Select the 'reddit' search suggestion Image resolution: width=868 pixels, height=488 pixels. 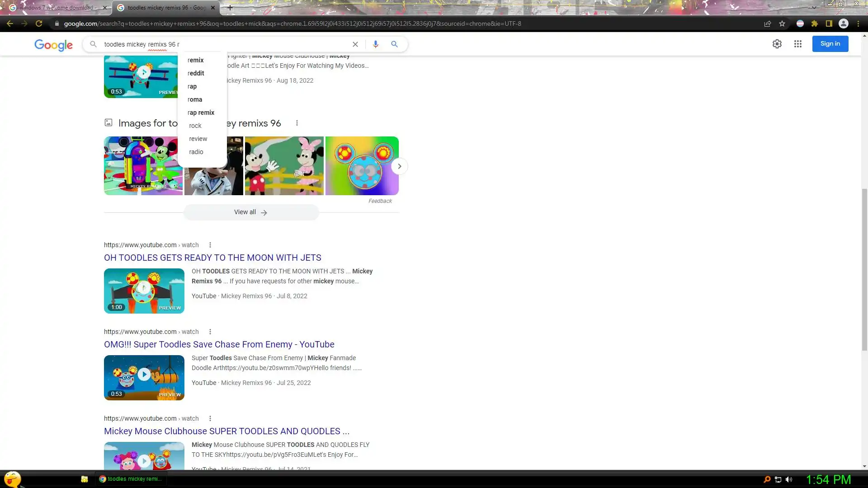(196, 73)
